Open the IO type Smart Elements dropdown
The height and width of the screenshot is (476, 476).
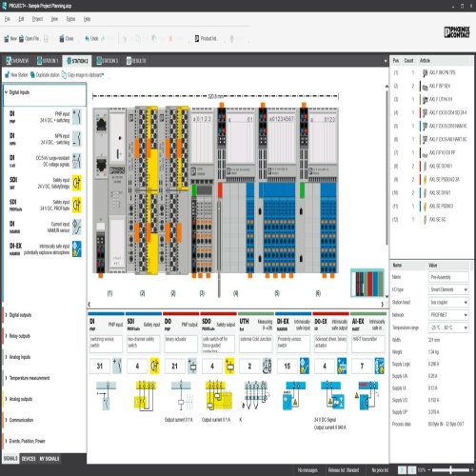point(448,289)
